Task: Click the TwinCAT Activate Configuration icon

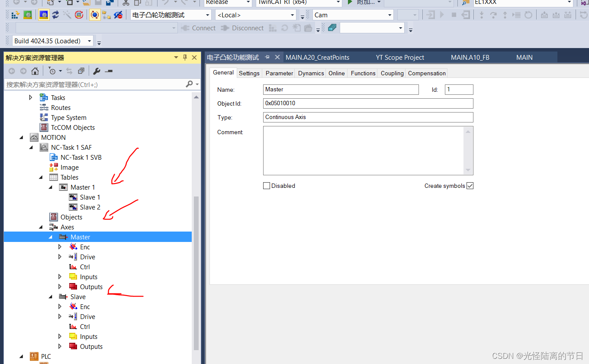Action: [15, 15]
